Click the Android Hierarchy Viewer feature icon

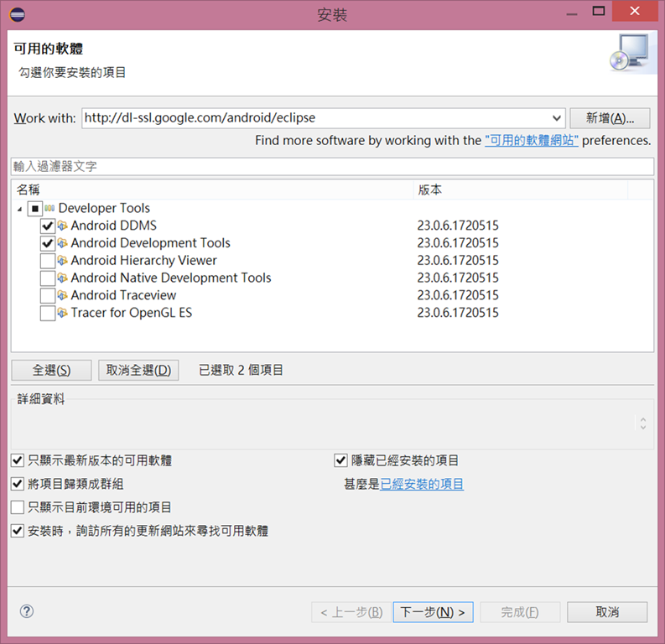[x=62, y=260]
